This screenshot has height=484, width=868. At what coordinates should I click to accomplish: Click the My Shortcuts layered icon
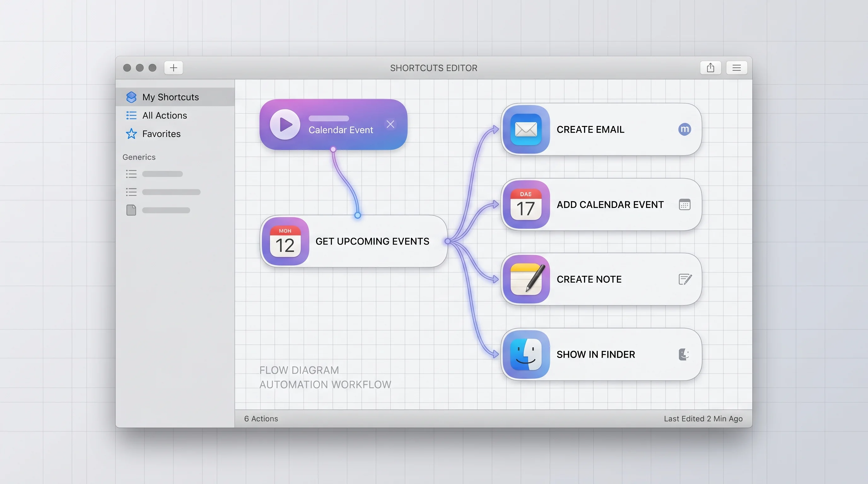coord(131,97)
